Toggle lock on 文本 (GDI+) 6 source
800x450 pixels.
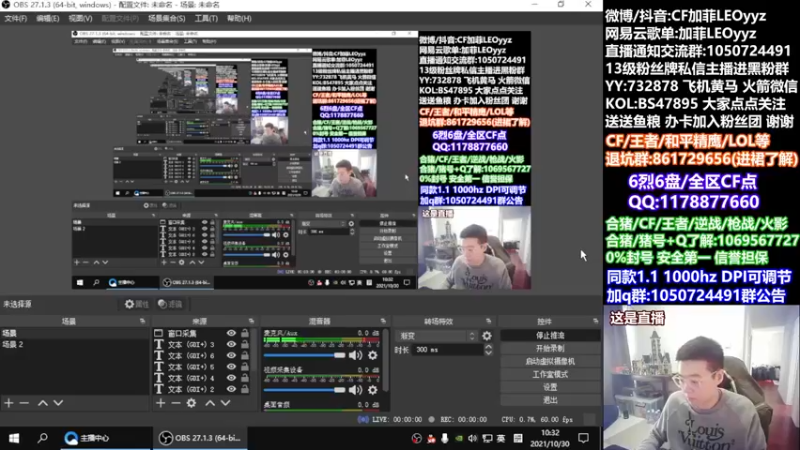click(x=245, y=356)
